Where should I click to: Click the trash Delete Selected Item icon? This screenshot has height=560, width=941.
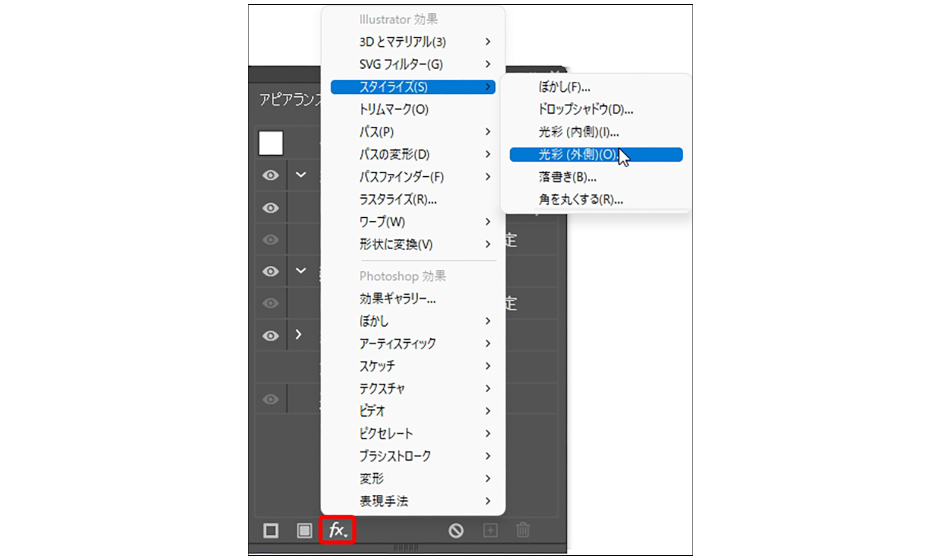tap(523, 531)
